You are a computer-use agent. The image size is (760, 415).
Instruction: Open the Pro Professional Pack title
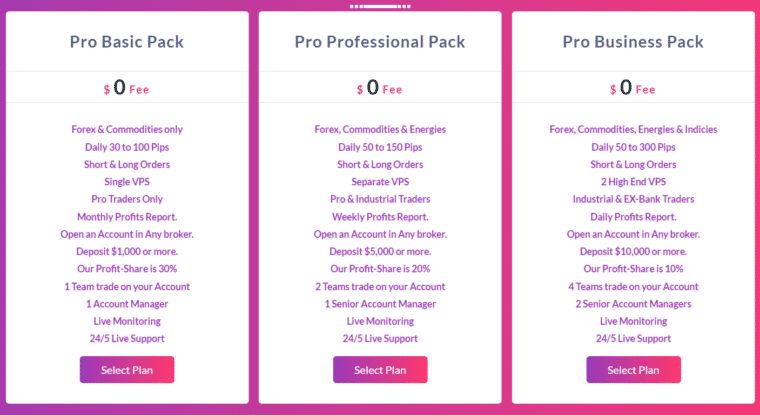[380, 42]
